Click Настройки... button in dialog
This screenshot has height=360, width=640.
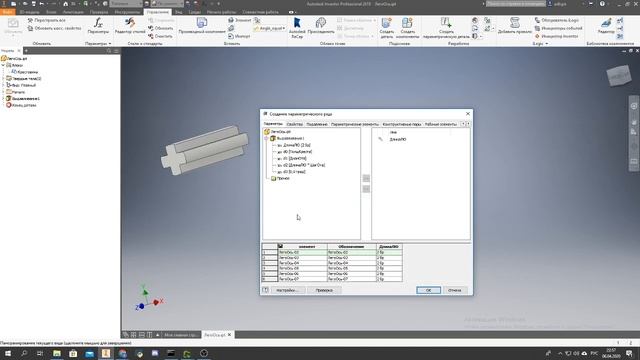287,290
